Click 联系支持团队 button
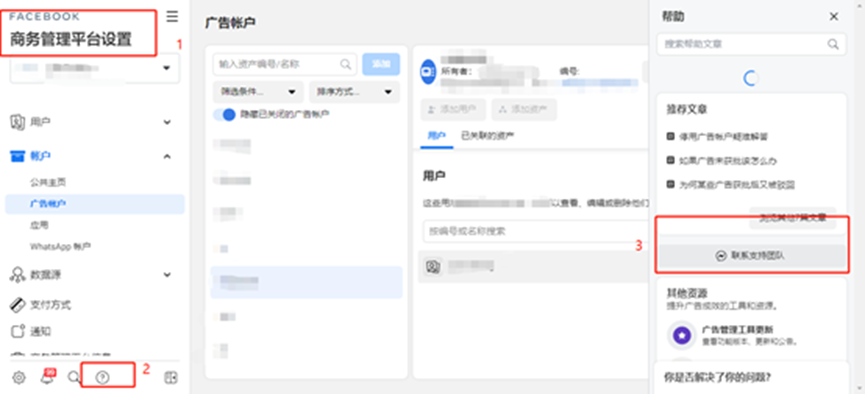 click(x=751, y=256)
